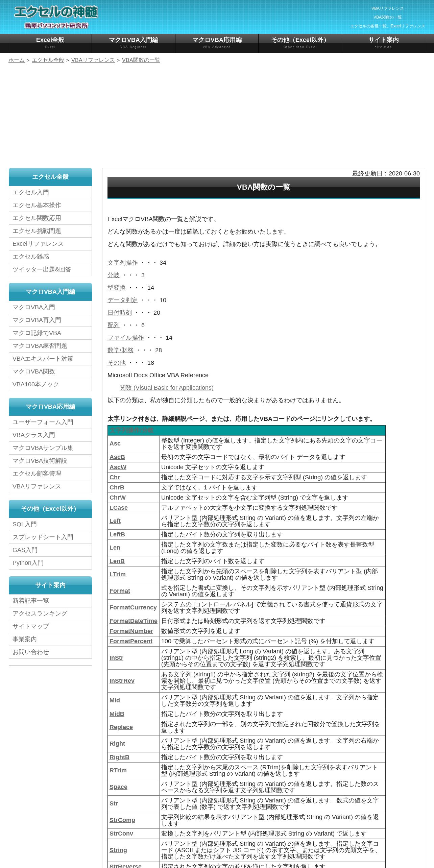The width and height of the screenshot is (434, 868).
Task: Click the エクセル全般 breadcrumb link
Action: pos(48,60)
